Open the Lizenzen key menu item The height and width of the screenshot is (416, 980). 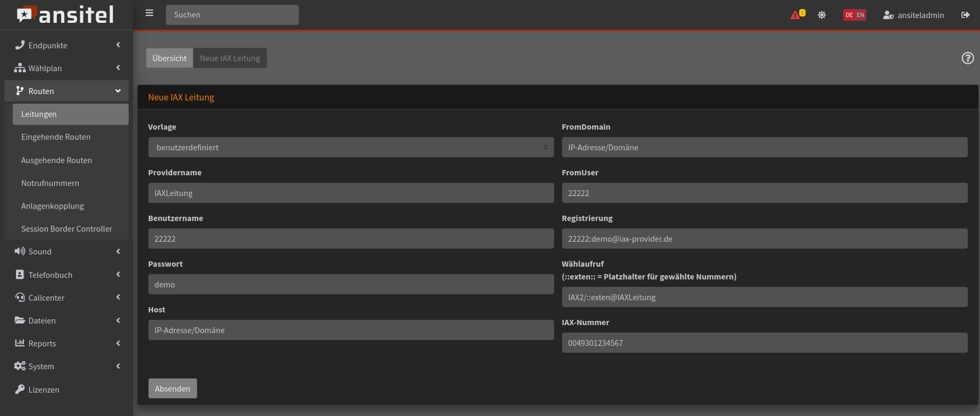coord(44,389)
